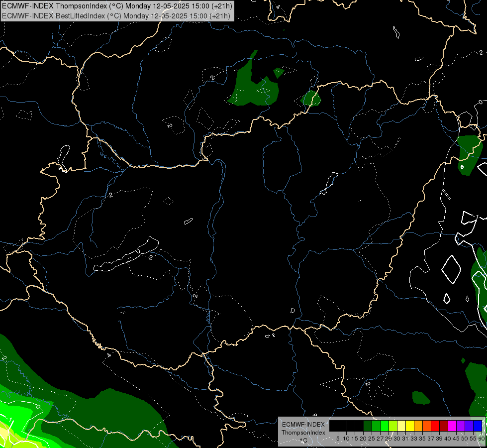Click the purple 45-50 legend swatch
The image size is (487, 448).
point(461,426)
